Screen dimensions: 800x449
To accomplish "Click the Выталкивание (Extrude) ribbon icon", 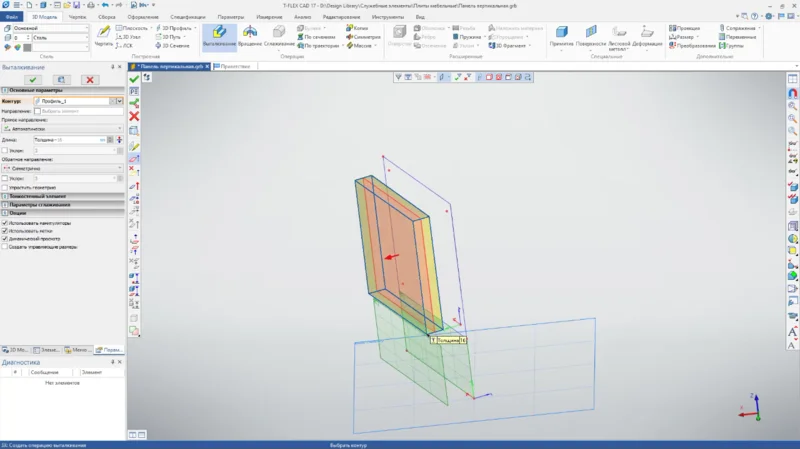I will (x=219, y=36).
